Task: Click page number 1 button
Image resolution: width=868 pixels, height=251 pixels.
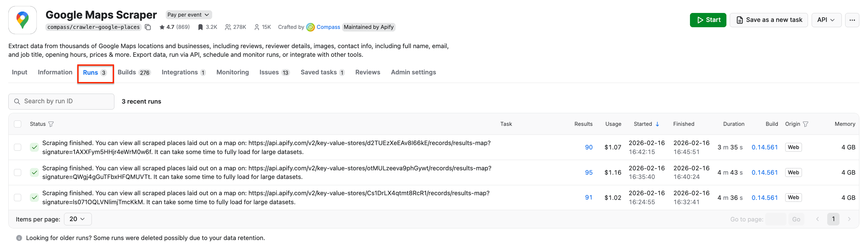Action: [833, 219]
